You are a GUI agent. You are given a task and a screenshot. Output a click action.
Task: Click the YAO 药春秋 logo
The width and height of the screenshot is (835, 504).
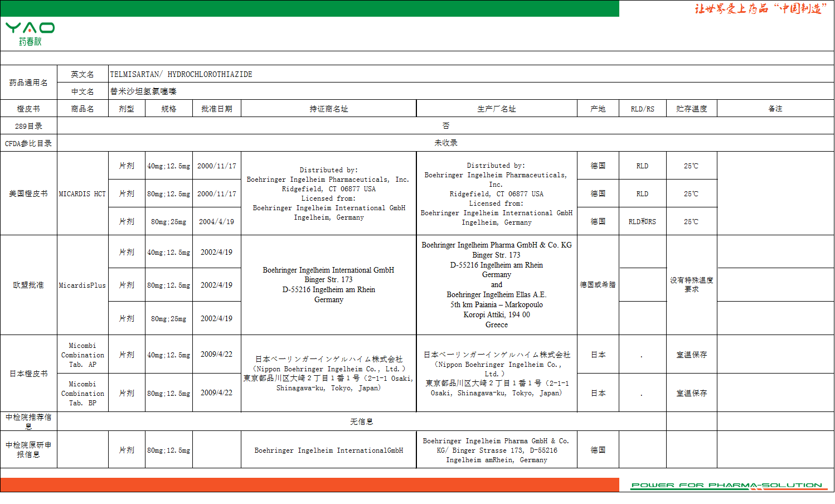tap(30, 34)
